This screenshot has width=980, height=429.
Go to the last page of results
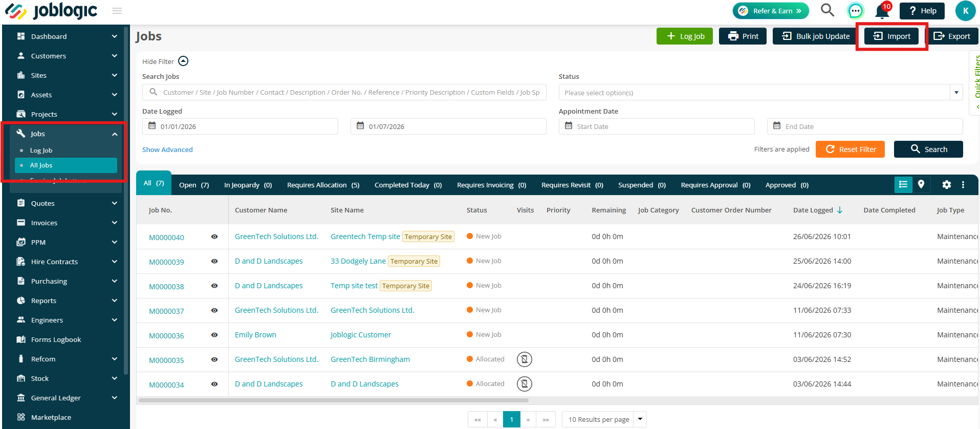[x=546, y=419]
